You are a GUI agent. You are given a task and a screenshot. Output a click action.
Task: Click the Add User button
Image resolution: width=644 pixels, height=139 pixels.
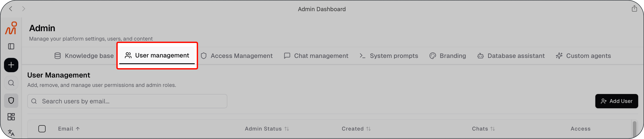coord(616,101)
